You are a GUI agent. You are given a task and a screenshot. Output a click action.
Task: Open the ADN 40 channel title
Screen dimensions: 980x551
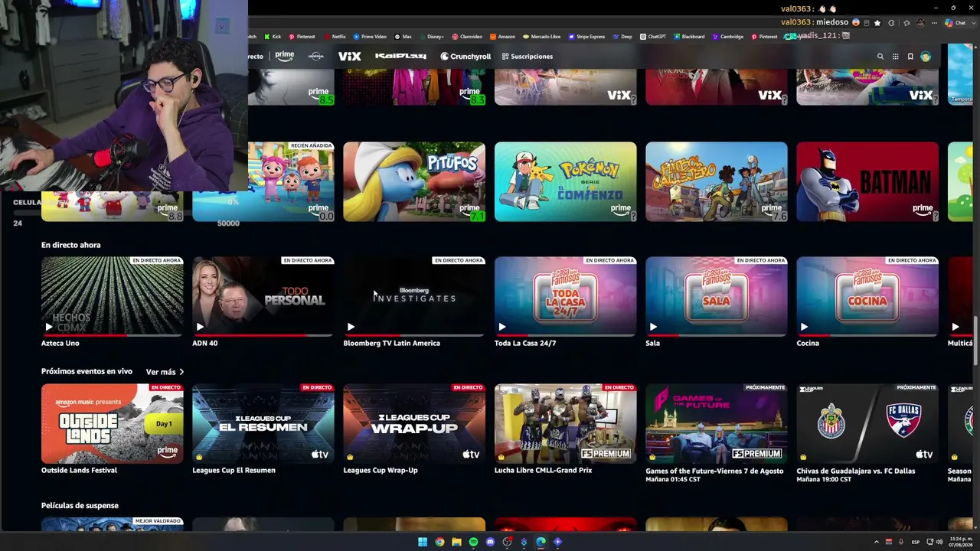[205, 343]
